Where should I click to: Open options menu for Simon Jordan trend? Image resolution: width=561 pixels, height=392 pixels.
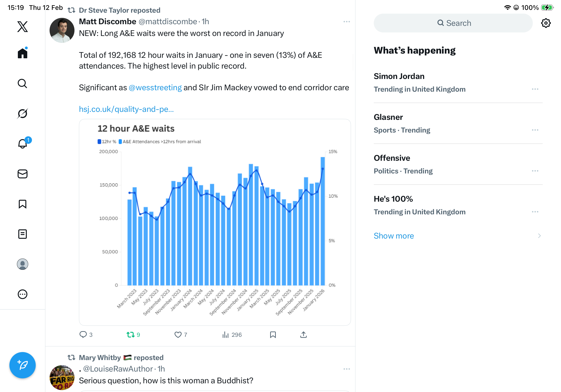coord(535,89)
